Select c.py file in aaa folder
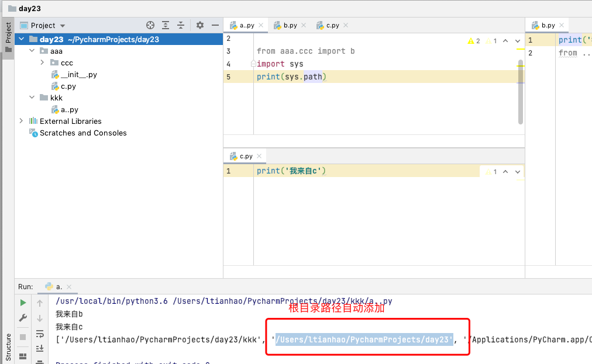The height and width of the screenshot is (364, 592). (x=64, y=86)
